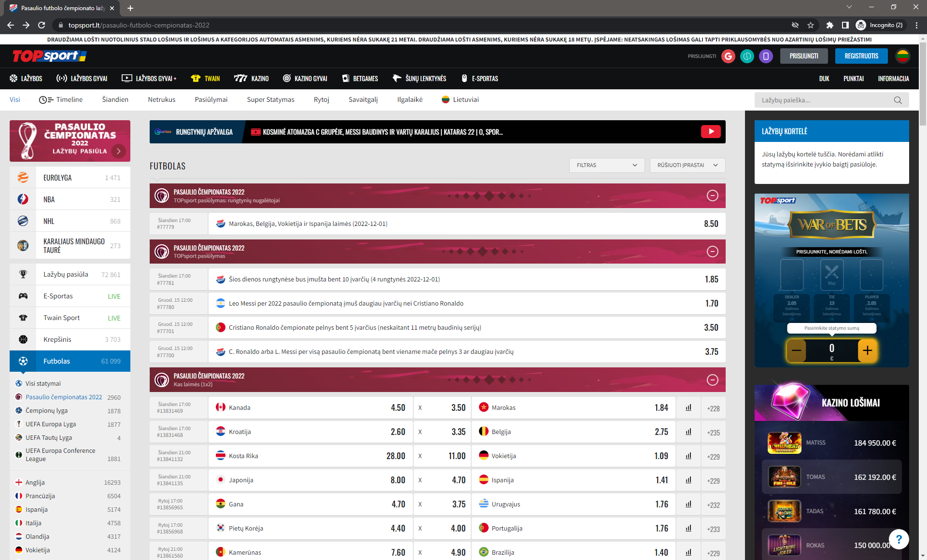Click the search magnifier icon
The width and height of the screenshot is (927, 560).
click(898, 100)
